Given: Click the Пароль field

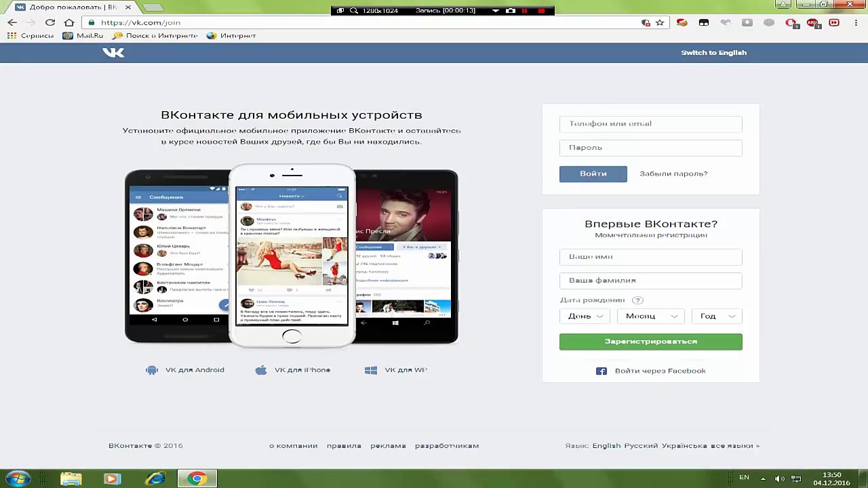Looking at the screenshot, I should tap(651, 147).
